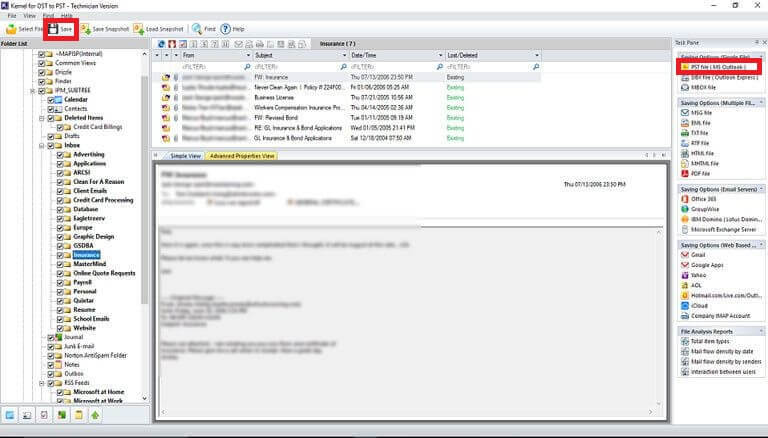Select HTML file saving option
Viewport: 768px width, 438px height.
click(697, 153)
